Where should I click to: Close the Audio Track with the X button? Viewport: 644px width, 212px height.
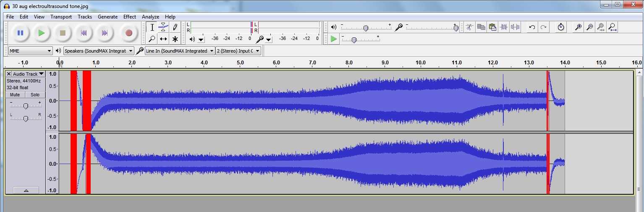[x=9, y=74]
